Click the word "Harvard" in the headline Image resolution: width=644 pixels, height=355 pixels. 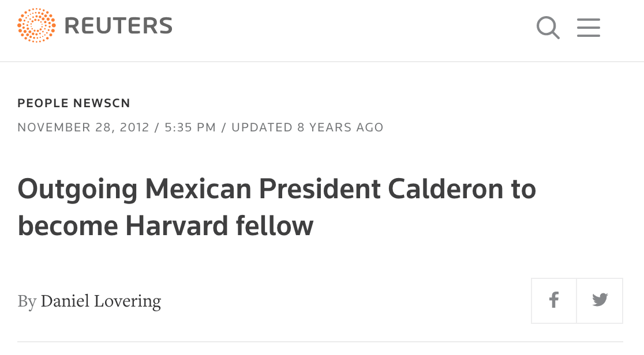click(x=177, y=226)
